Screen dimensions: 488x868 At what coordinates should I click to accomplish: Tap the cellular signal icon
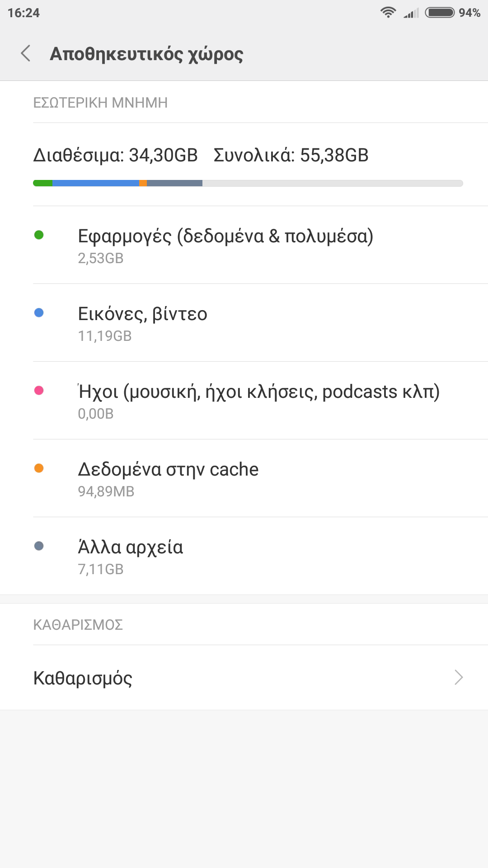click(x=412, y=13)
